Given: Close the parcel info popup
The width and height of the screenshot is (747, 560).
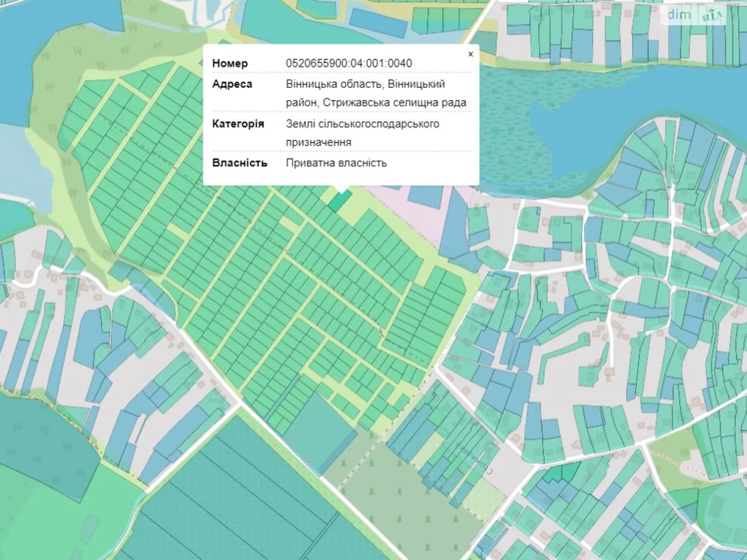Looking at the screenshot, I should 471,54.
